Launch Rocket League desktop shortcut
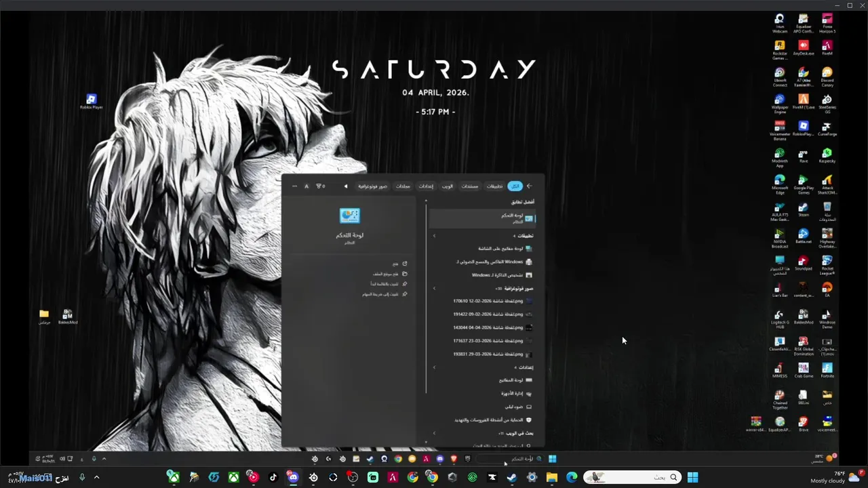The image size is (868, 488). click(x=827, y=265)
